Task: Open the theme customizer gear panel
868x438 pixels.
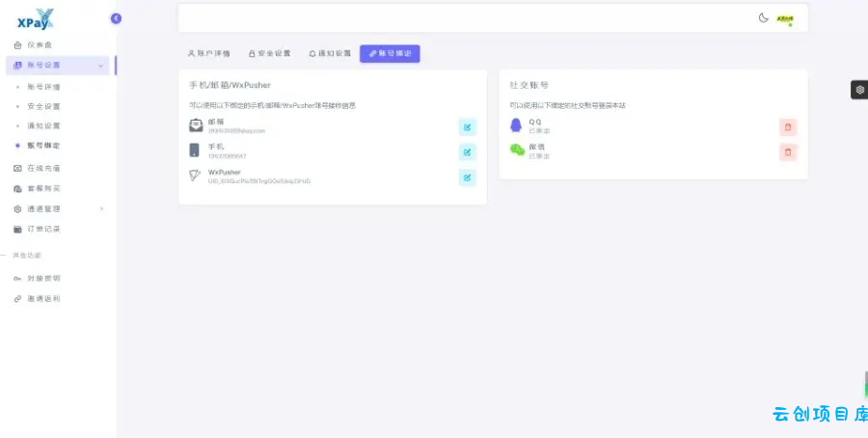Action: click(x=859, y=90)
